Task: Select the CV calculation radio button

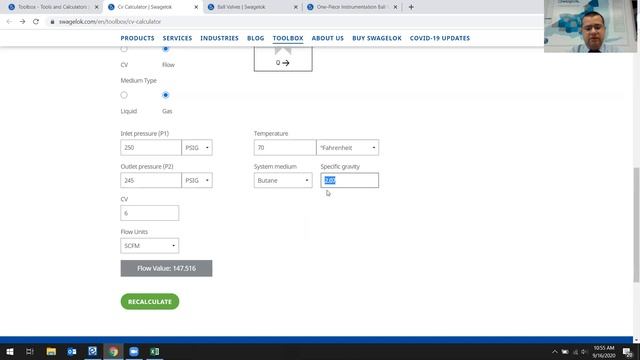Action: 124,49
